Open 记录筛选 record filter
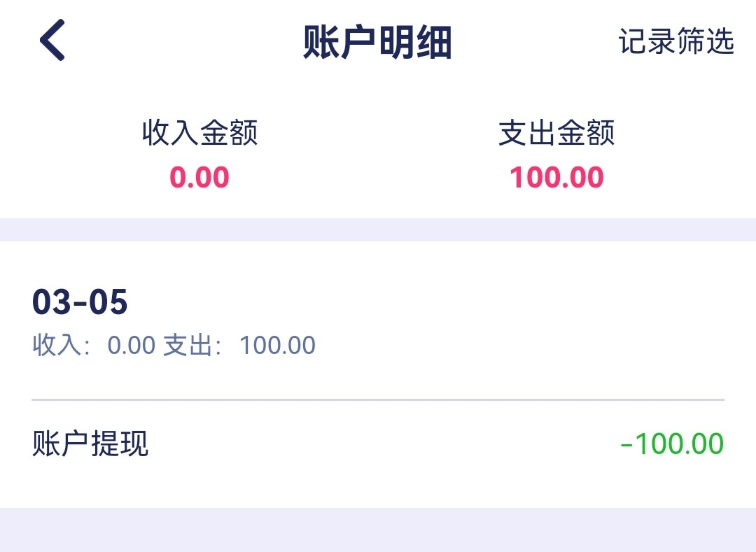 [x=675, y=41]
